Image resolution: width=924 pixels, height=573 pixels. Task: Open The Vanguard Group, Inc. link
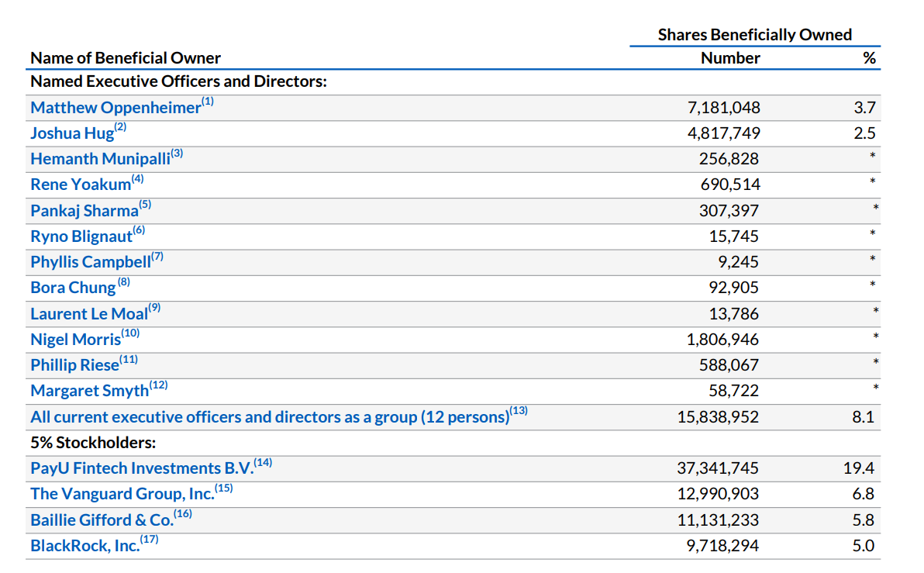(122, 493)
